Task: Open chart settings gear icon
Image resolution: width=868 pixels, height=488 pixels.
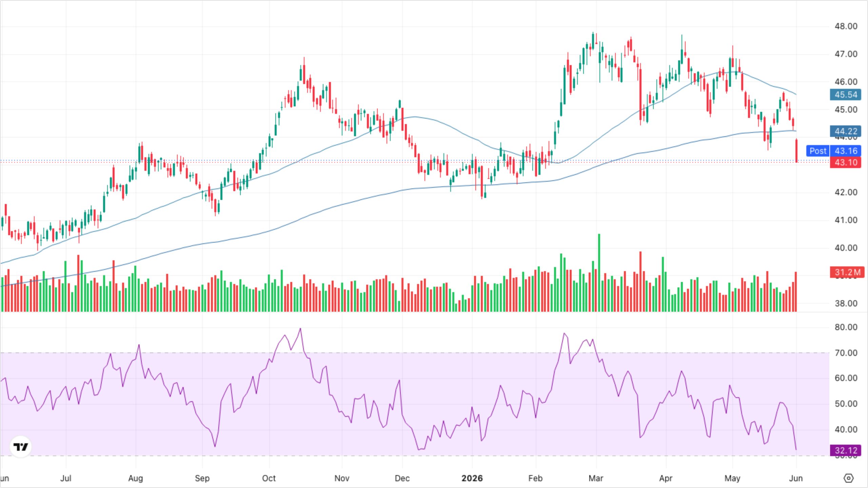Action: coord(848,478)
